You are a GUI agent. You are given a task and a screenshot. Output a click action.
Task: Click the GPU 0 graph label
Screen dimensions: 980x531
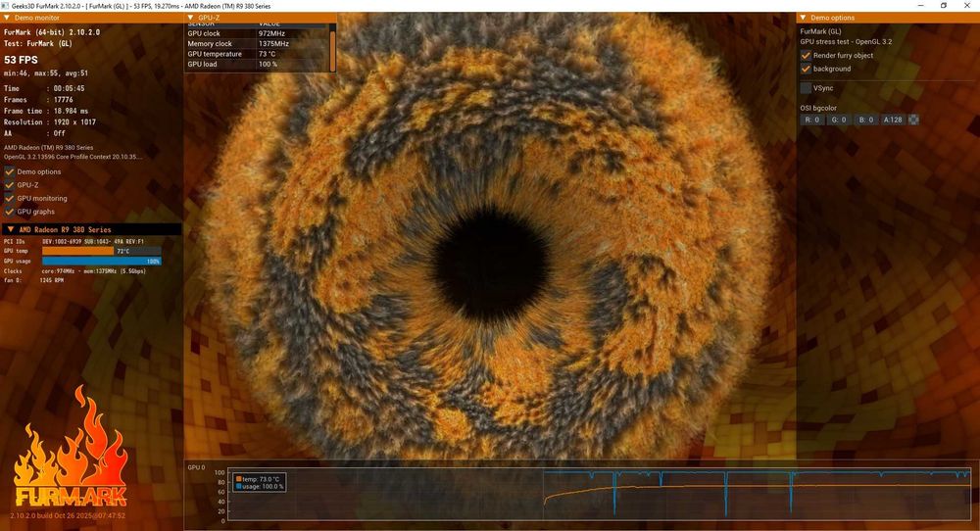point(196,467)
